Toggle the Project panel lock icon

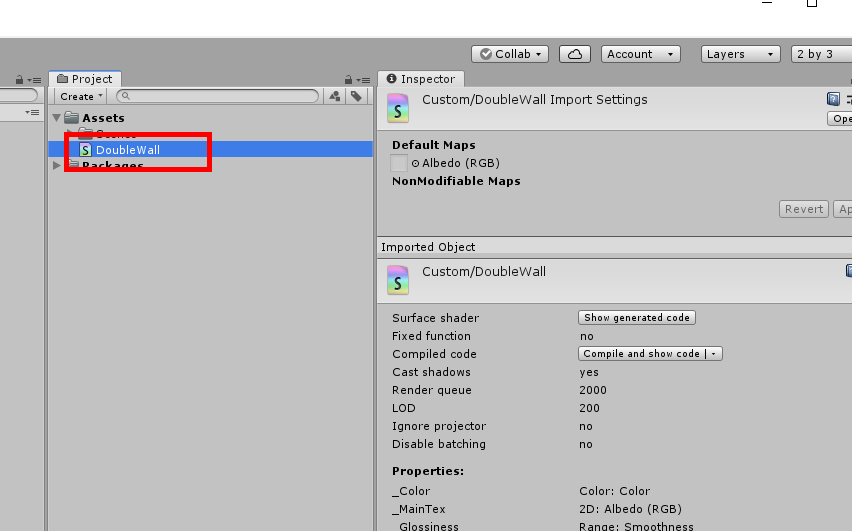click(x=348, y=80)
